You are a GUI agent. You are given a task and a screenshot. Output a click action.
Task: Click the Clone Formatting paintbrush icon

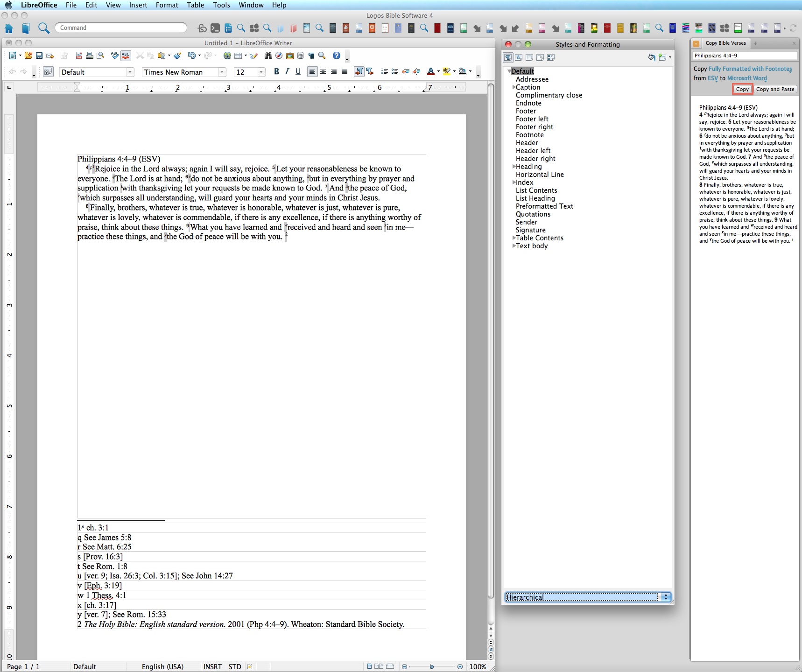177,56
